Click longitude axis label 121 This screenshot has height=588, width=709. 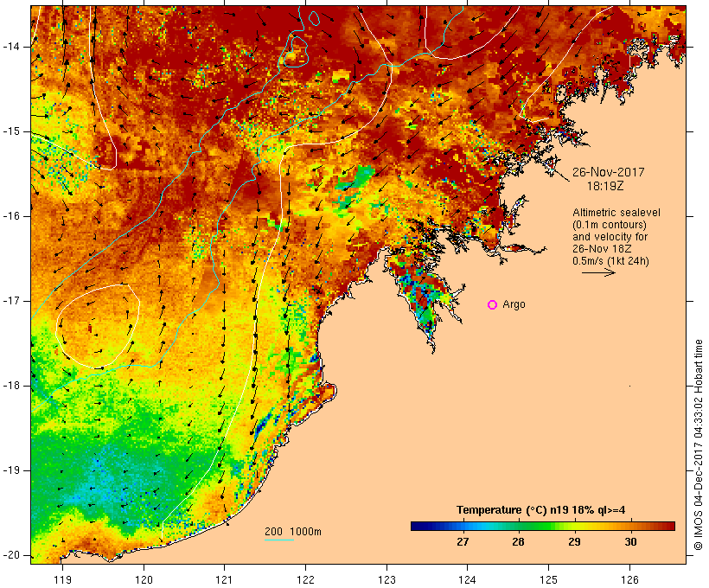coord(224,579)
